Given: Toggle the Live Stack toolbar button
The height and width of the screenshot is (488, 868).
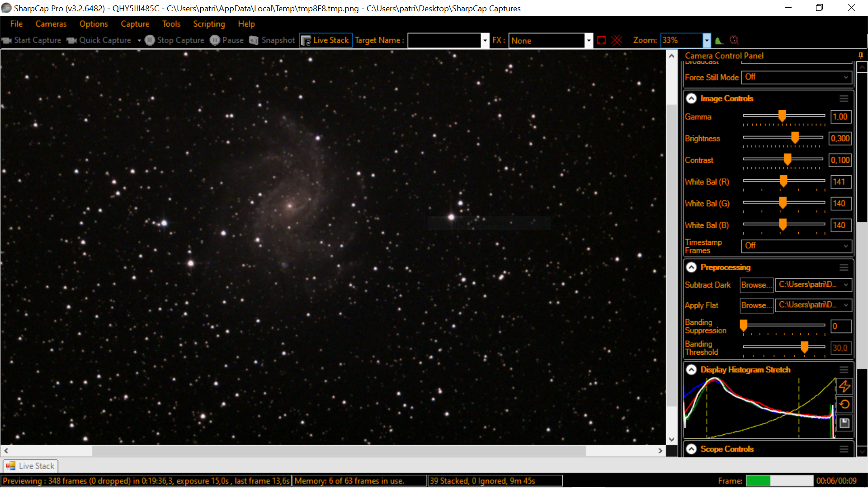Looking at the screenshot, I should pyautogui.click(x=325, y=40).
